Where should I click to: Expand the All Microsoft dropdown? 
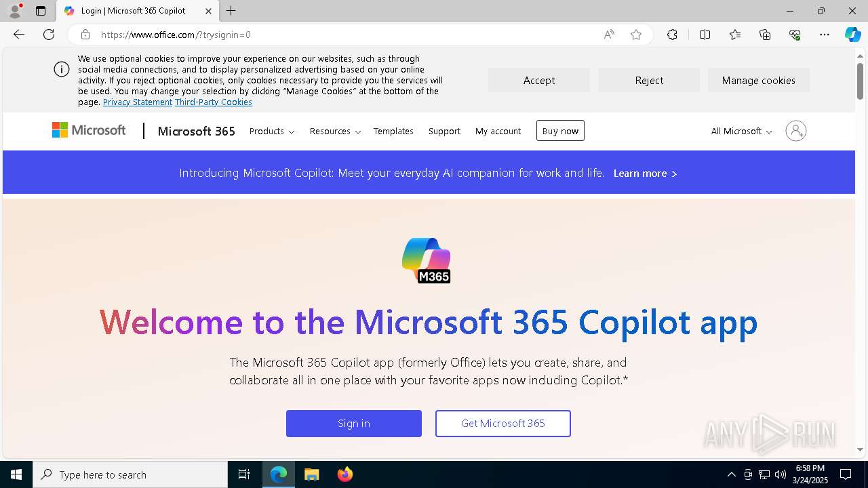click(x=741, y=131)
